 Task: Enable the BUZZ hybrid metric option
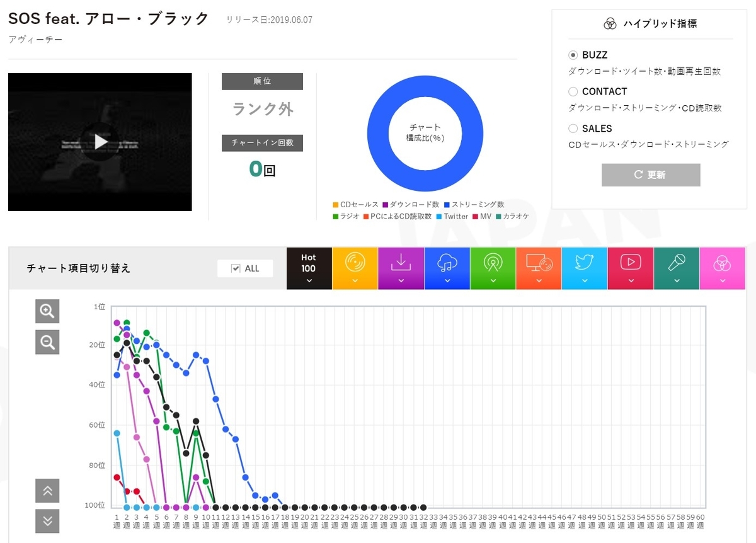click(573, 55)
